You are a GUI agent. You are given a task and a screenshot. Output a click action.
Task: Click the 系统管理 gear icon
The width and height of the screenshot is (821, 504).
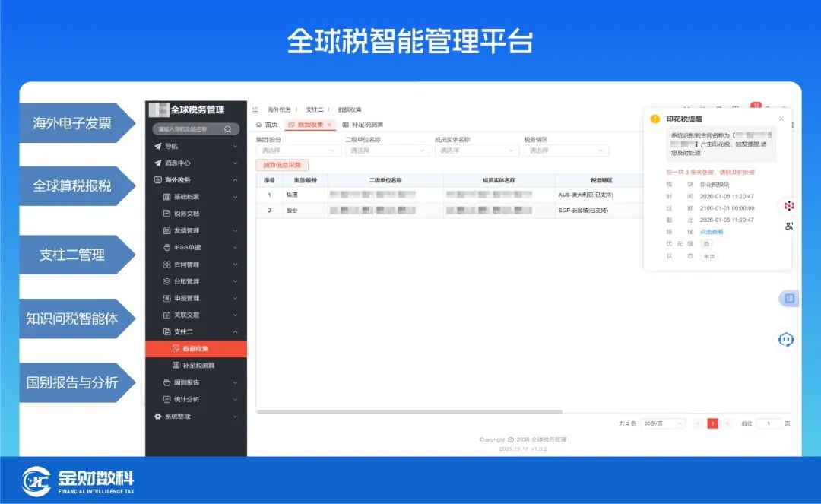157,416
